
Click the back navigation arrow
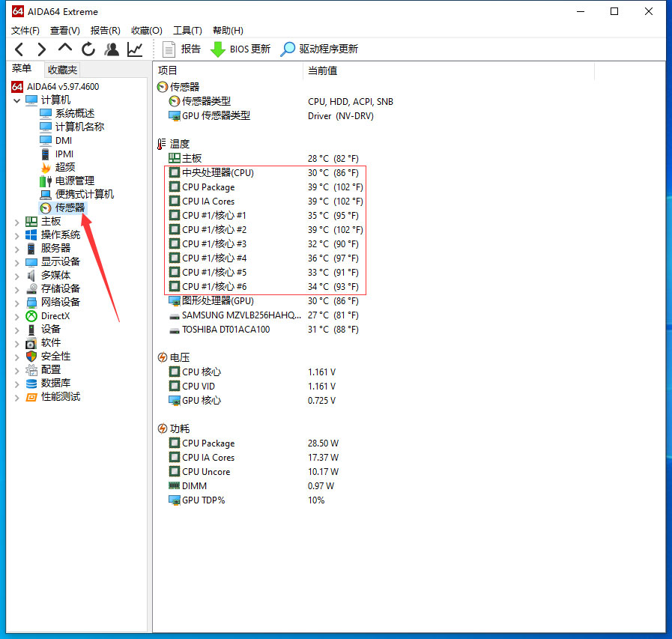pyautogui.click(x=18, y=49)
